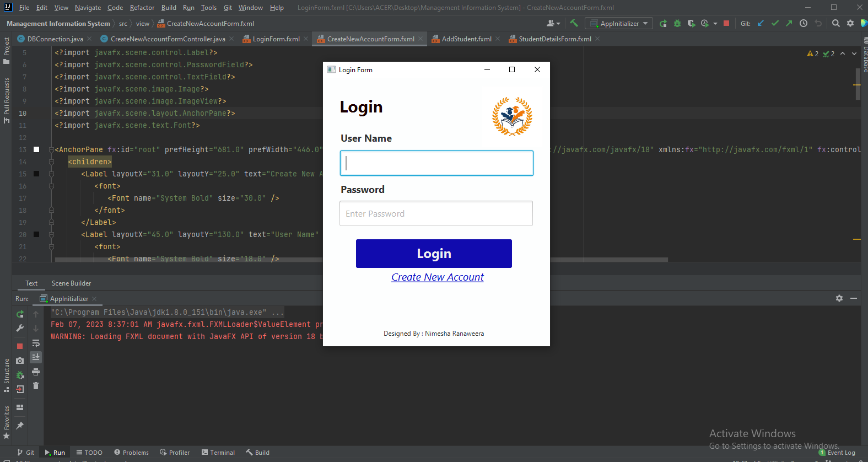This screenshot has width=868, height=462.
Task: Rerun the app in the Run panel
Action: click(x=20, y=314)
